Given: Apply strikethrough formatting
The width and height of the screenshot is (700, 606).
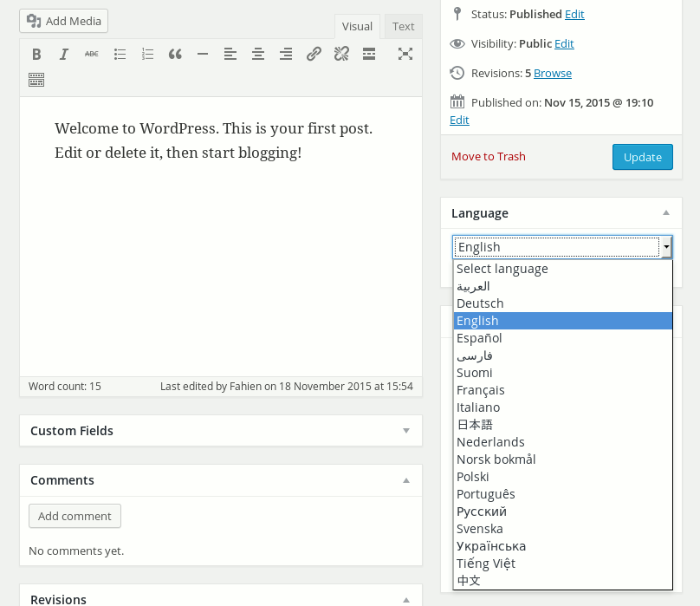Looking at the screenshot, I should 92,54.
